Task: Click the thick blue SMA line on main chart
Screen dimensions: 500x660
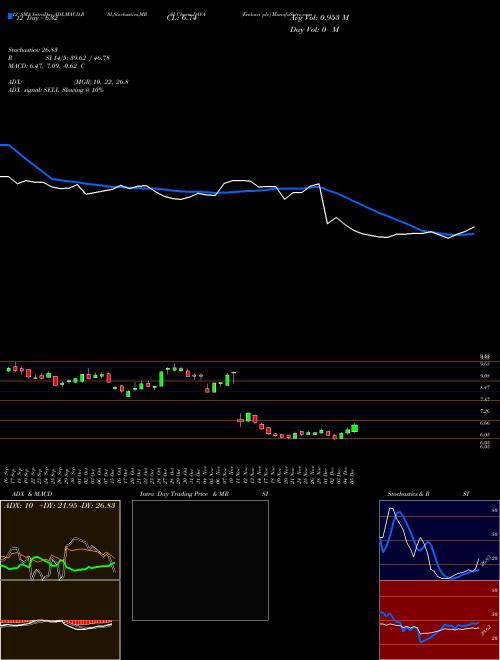Action: [x=236, y=192]
